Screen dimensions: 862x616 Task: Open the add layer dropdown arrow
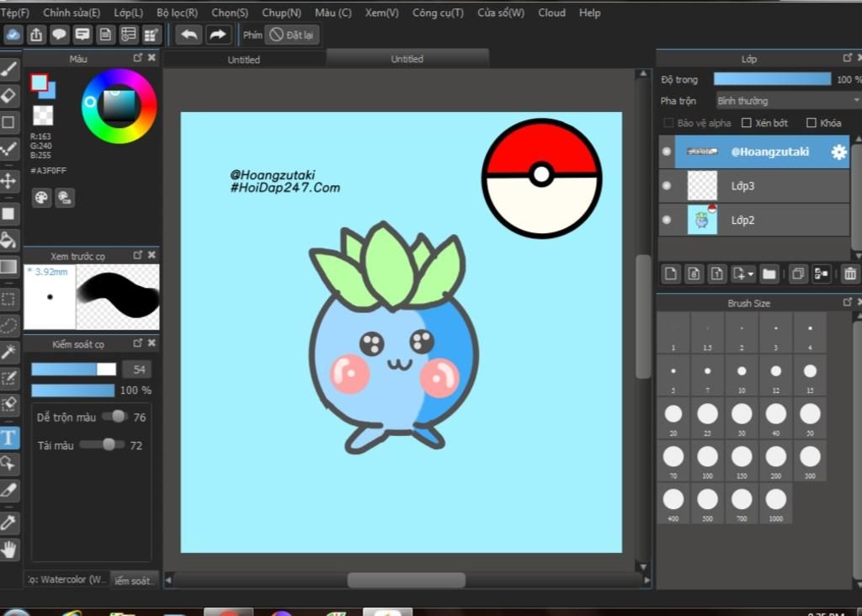[751, 273]
